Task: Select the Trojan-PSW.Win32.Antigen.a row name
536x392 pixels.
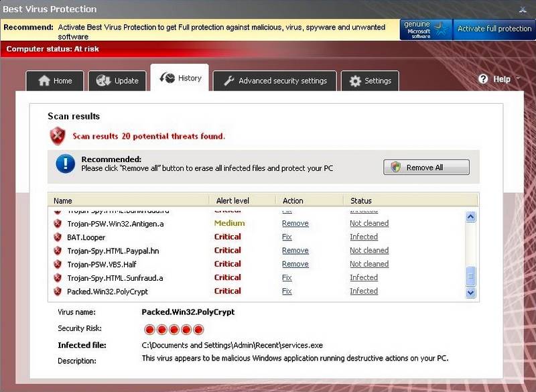Action: coord(115,224)
